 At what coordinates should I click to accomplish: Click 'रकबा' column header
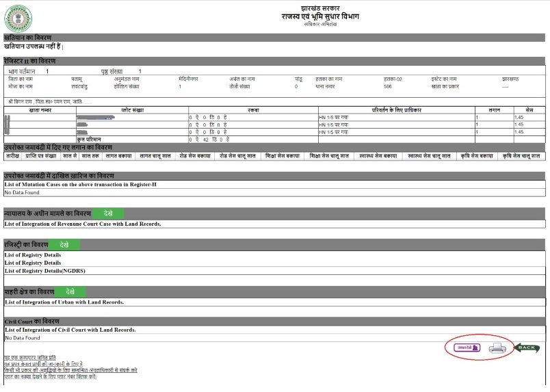253,110
